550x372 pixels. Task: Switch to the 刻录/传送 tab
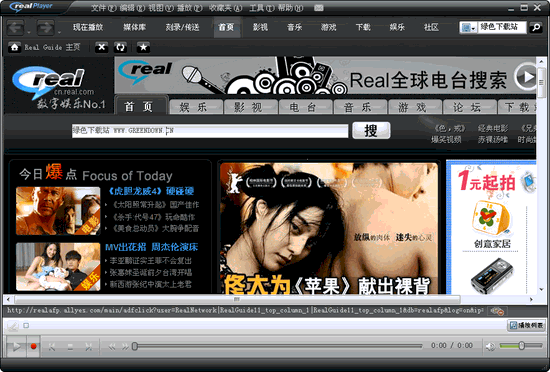pos(183,27)
